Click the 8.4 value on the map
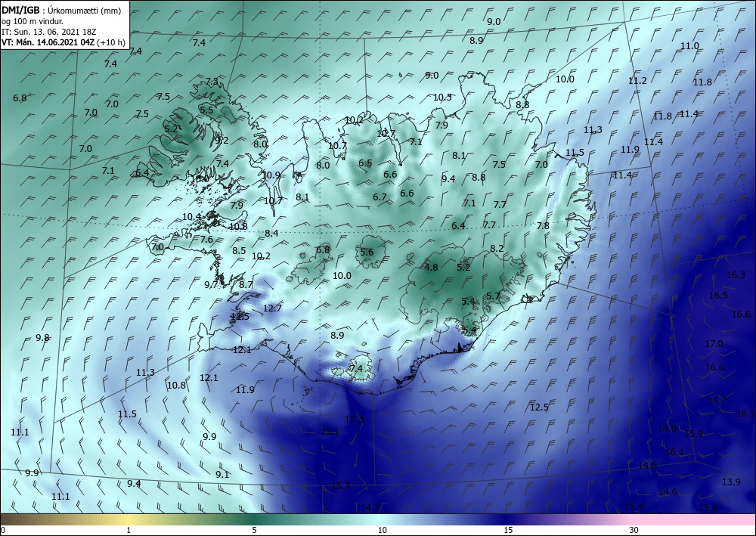 click(x=271, y=234)
